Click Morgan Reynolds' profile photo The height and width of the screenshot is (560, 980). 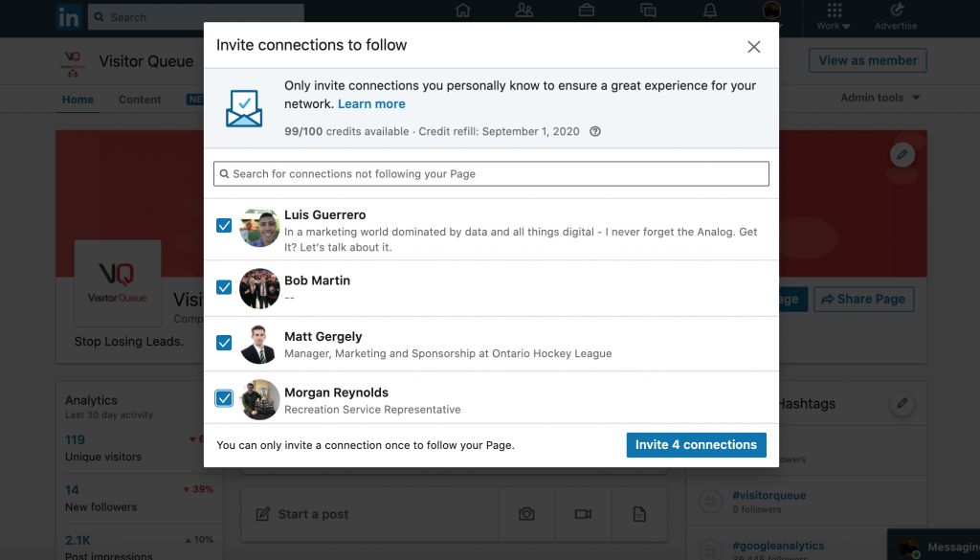click(259, 400)
